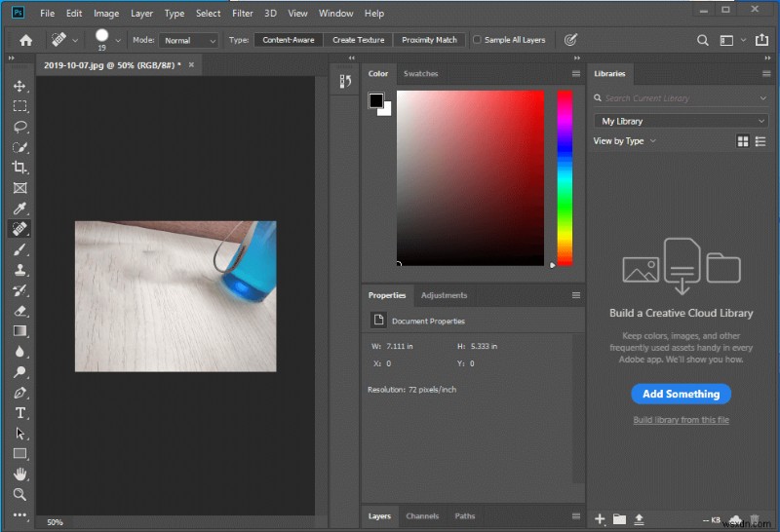
Task: Switch Libraries to grid view
Action: (x=743, y=141)
